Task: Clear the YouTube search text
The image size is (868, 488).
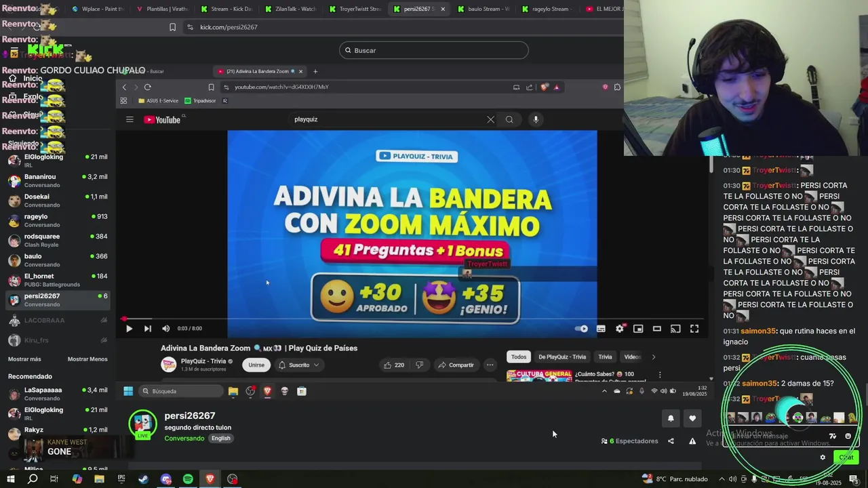Action: 490,119
